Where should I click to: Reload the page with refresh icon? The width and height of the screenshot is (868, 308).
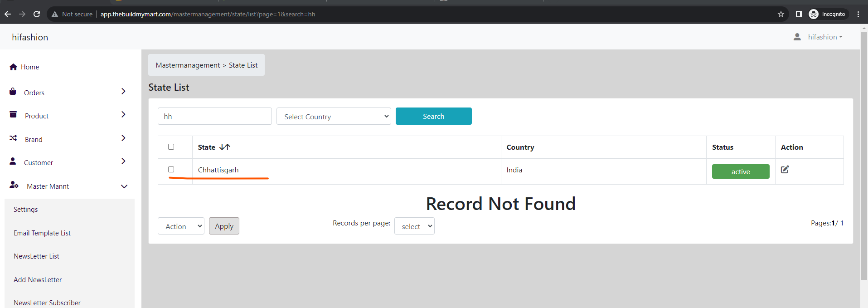pos(37,14)
